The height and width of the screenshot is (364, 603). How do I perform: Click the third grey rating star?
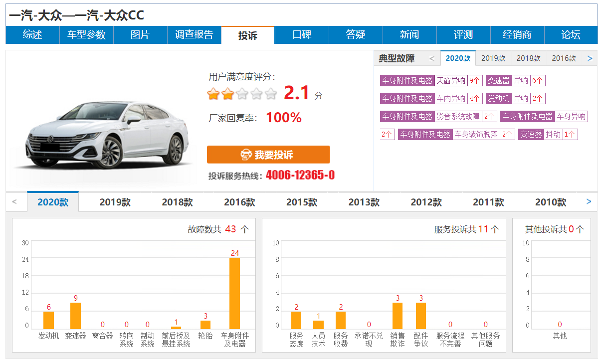point(242,93)
